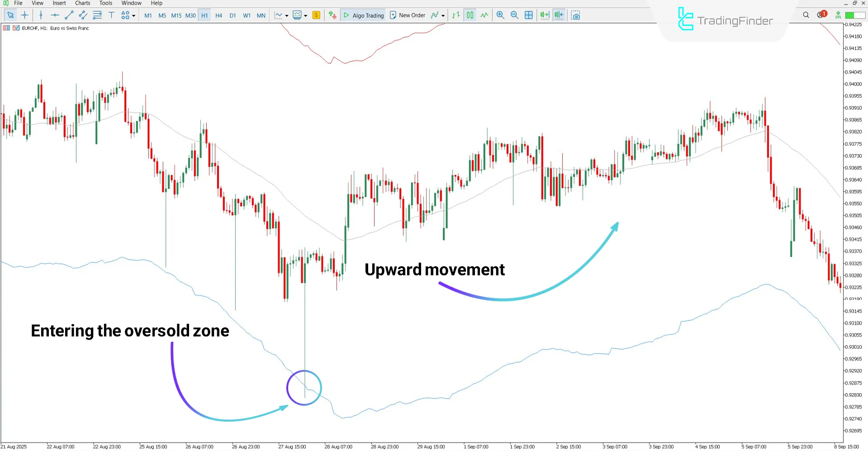Choose the text label tool
868x451 pixels.
click(x=111, y=15)
